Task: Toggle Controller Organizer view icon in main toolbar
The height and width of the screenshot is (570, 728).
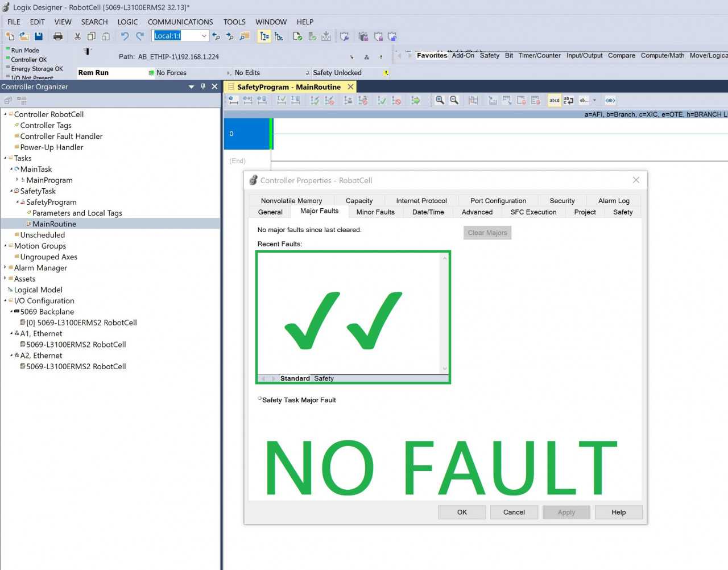Action: [x=264, y=36]
